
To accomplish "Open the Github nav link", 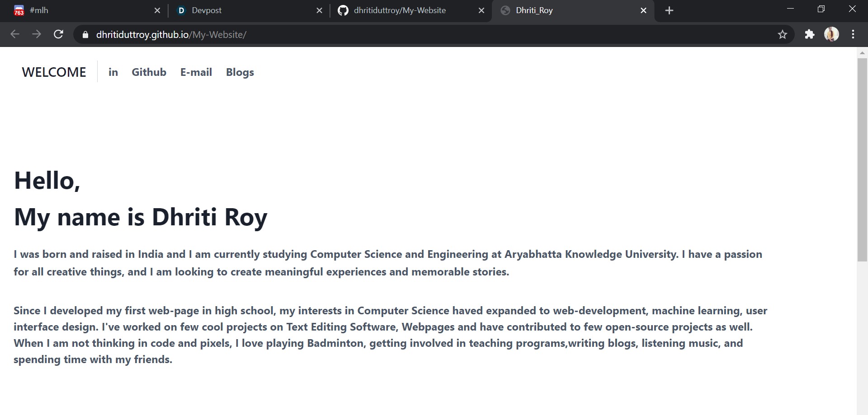I will (149, 72).
